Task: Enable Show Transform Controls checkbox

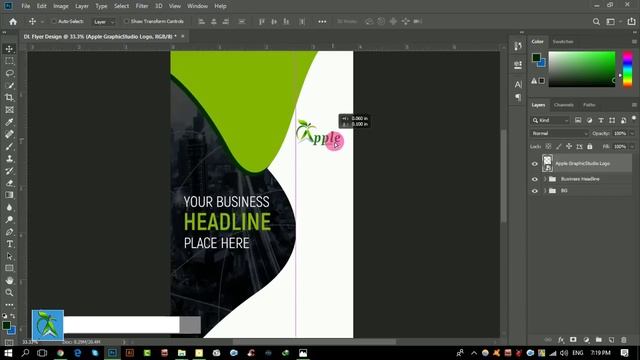Action: point(127,21)
